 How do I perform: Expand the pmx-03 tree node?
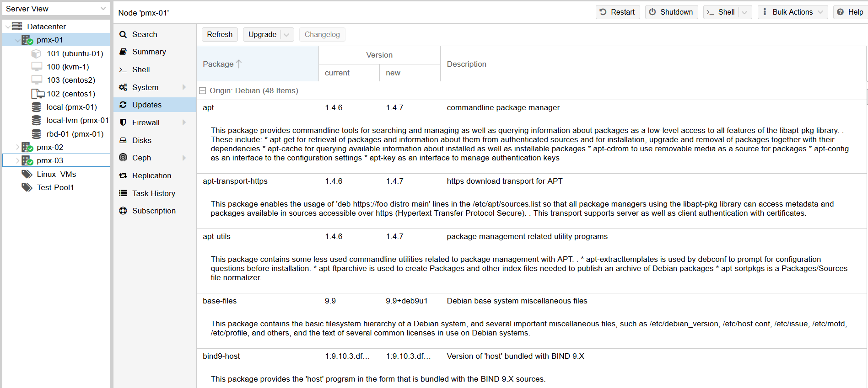(x=17, y=160)
